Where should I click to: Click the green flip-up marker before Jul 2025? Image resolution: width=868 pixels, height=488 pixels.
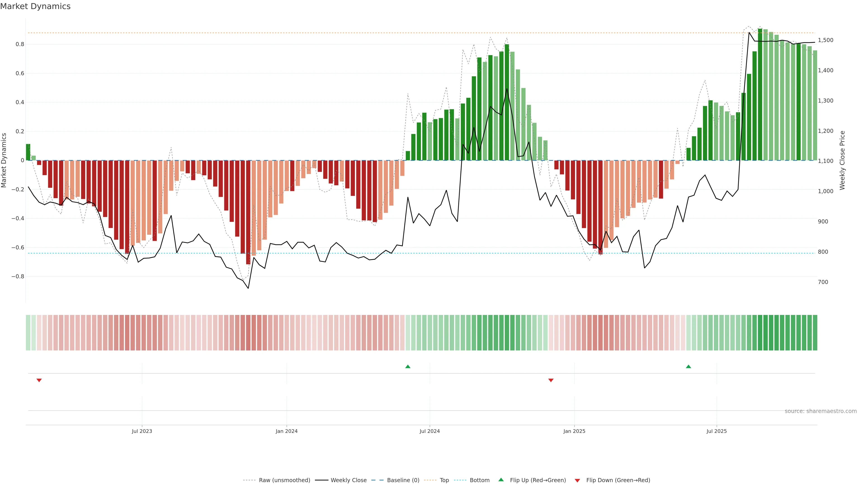tap(688, 366)
